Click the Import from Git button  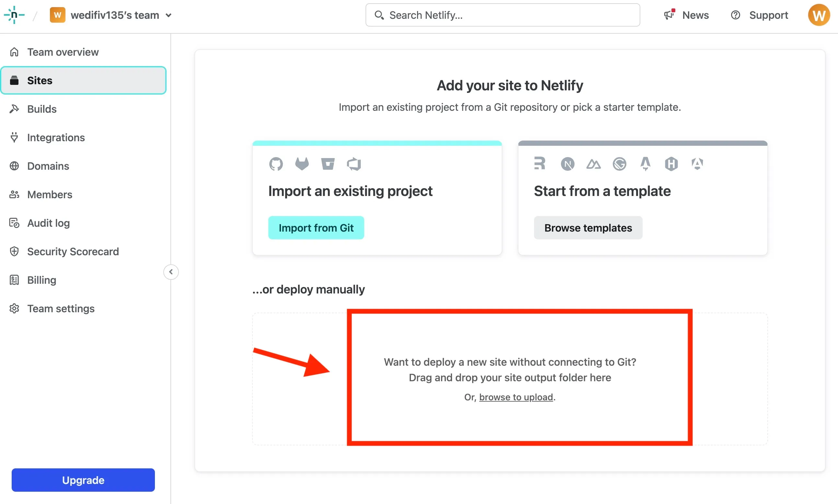coord(316,228)
